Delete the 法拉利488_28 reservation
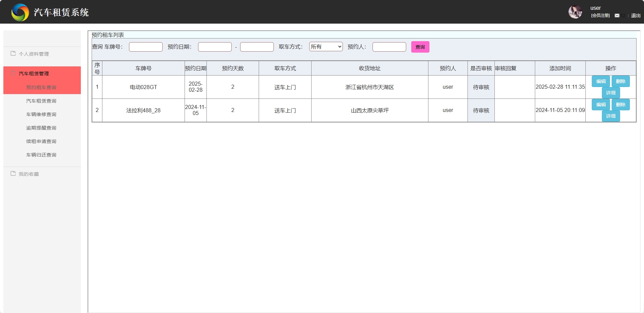 click(x=620, y=105)
